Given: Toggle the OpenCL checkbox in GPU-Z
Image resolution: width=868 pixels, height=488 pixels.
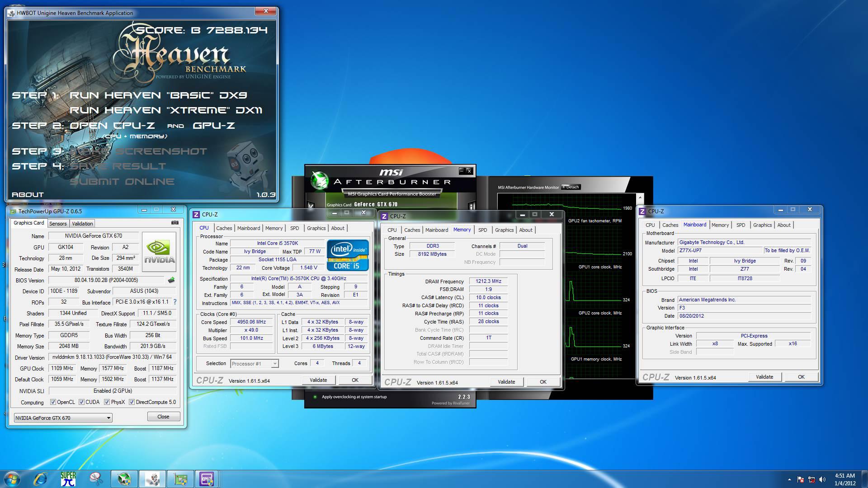Looking at the screenshot, I should point(53,402).
